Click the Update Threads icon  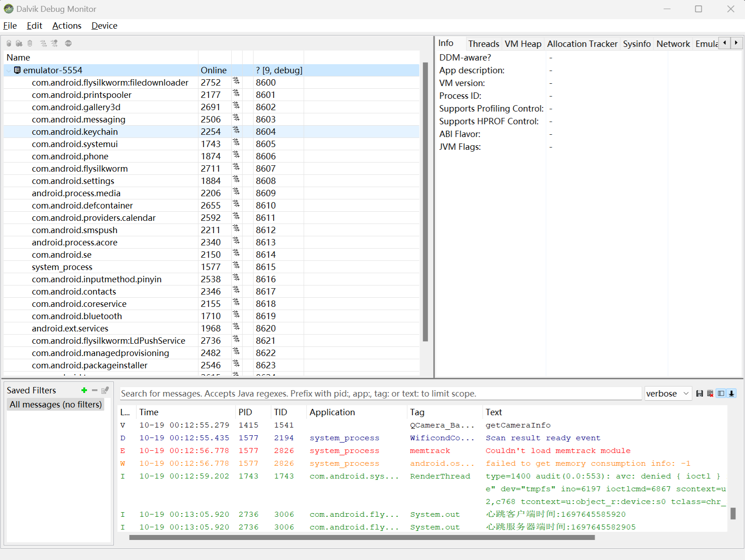[43, 43]
